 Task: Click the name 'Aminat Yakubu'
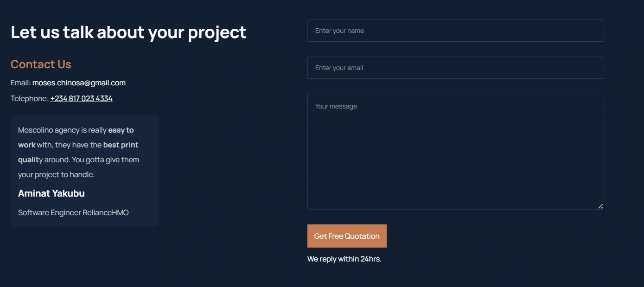tap(51, 193)
